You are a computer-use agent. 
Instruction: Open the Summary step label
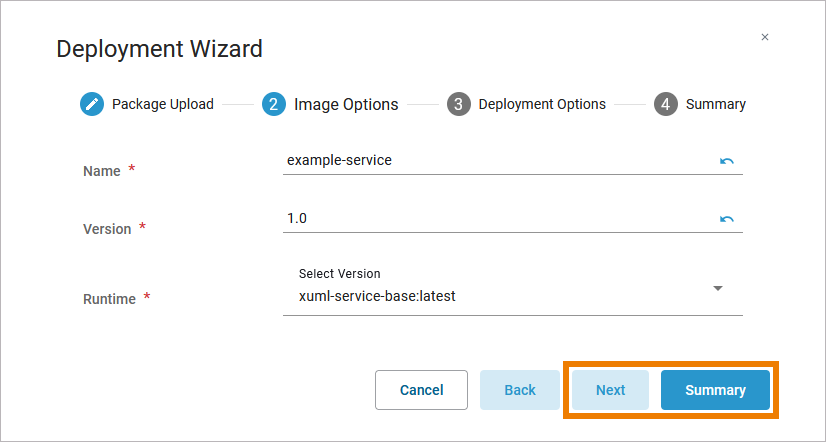(x=715, y=104)
